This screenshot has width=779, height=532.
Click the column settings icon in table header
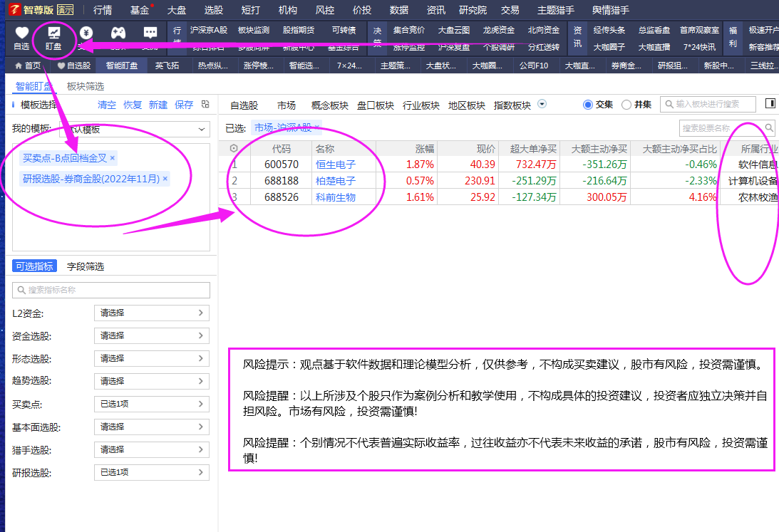[x=234, y=148]
